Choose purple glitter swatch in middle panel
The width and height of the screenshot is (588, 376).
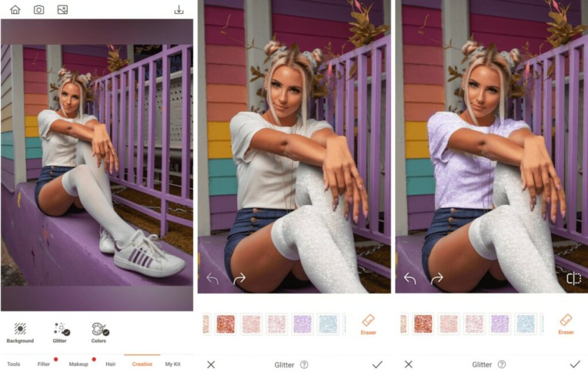302,324
